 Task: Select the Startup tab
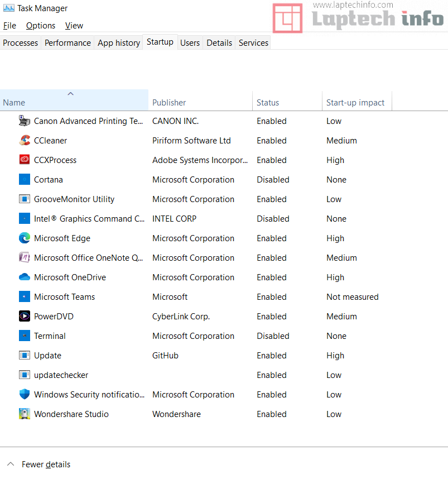pos(160,42)
